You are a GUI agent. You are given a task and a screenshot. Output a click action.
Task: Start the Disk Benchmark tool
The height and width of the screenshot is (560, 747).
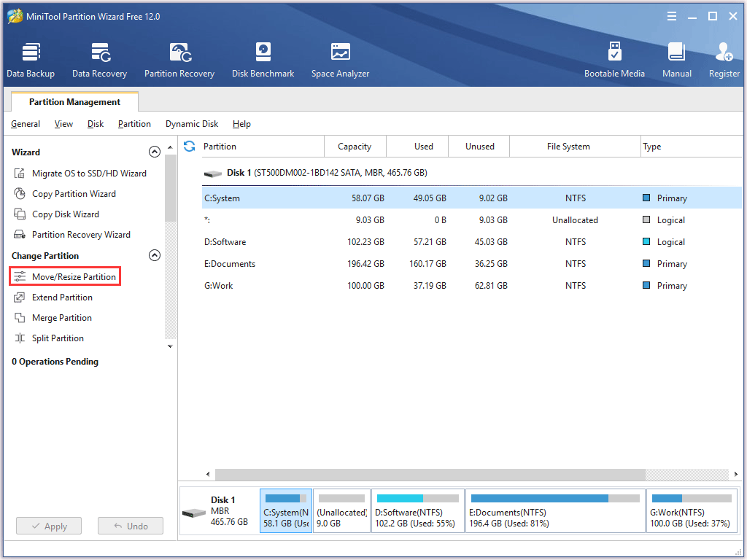(x=263, y=60)
